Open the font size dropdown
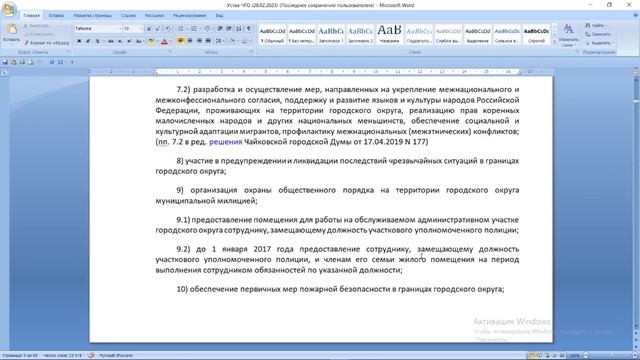This screenshot has width=640, height=360. [x=141, y=29]
